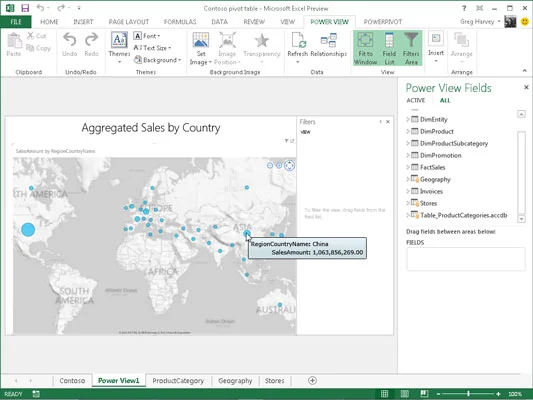Switch to the POWERPIVOT ribbon tab
This screenshot has height=400, width=533.
click(x=383, y=22)
